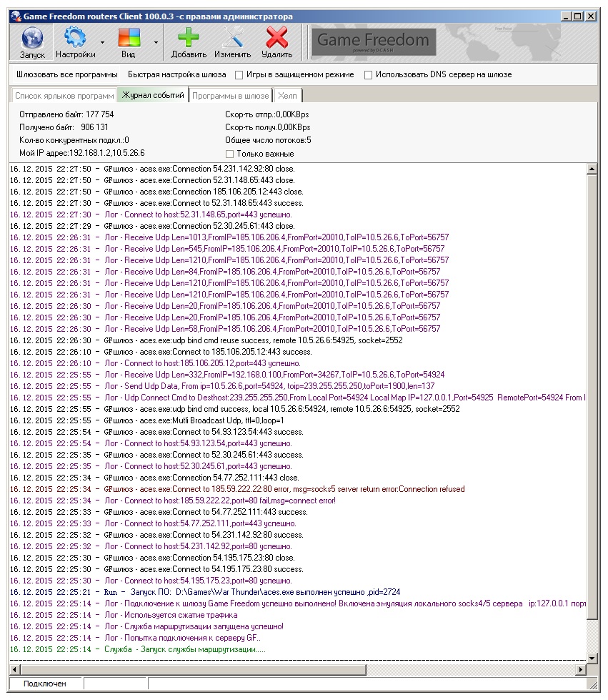Screen dimensions: 608x700
Task: Check the Только важные option
Action: [x=230, y=154]
